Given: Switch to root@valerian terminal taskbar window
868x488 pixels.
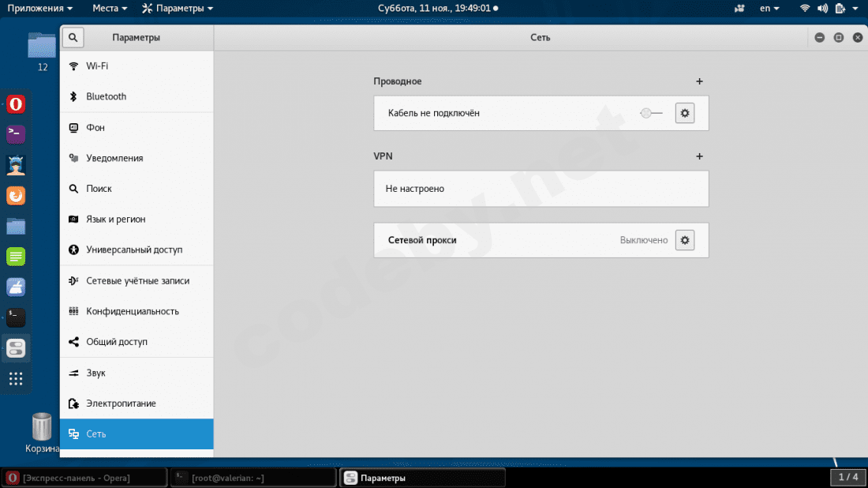Looking at the screenshot, I should [x=253, y=478].
